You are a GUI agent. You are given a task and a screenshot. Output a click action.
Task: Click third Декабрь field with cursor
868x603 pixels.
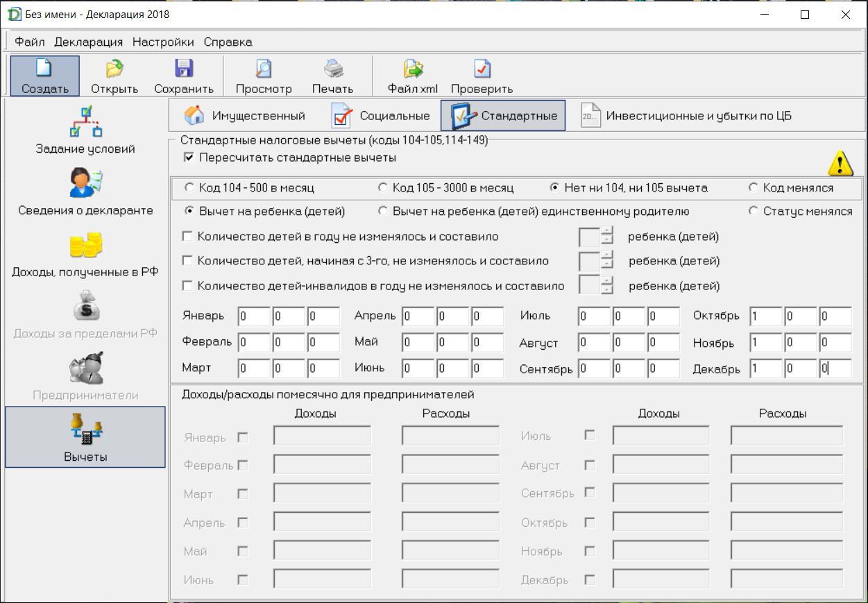[835, 368]
